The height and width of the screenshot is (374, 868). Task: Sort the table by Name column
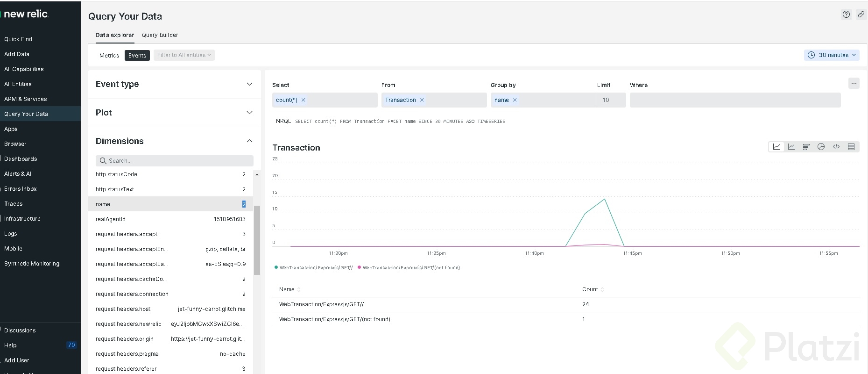[289, 289]
